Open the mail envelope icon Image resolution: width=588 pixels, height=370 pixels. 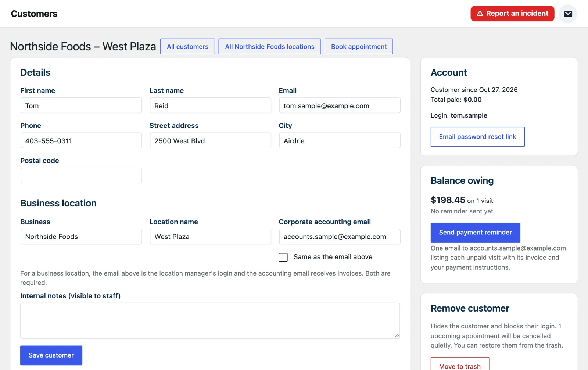[568, 14]
